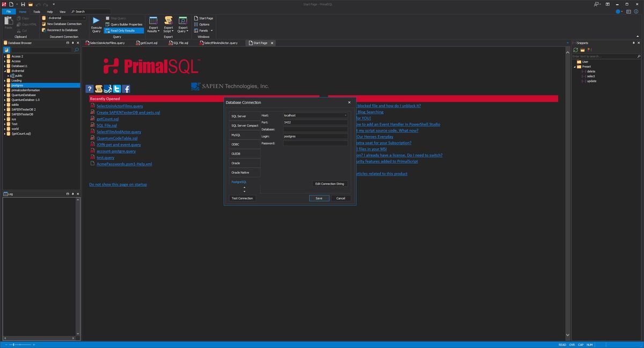This screenshot has width=644, height=348.
Task: Click the Export Script icon
Action: click(x=168, y=20)
